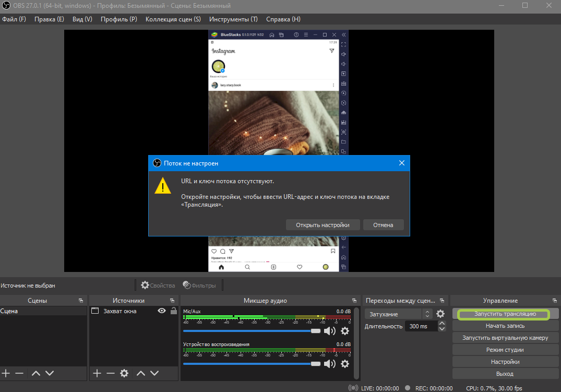
Task: Click the Открыть настройки button
Action: click(x=323, y=225)
